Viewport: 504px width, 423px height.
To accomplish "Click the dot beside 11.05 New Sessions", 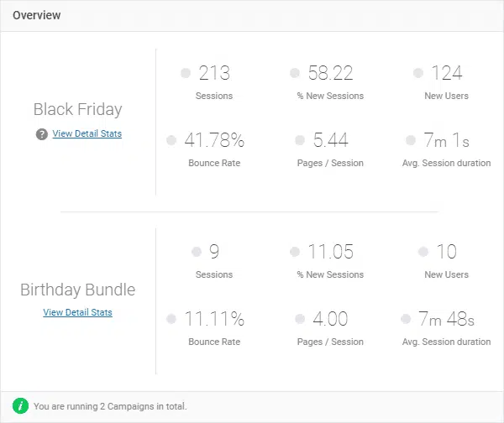I will (x=295, y=252).
